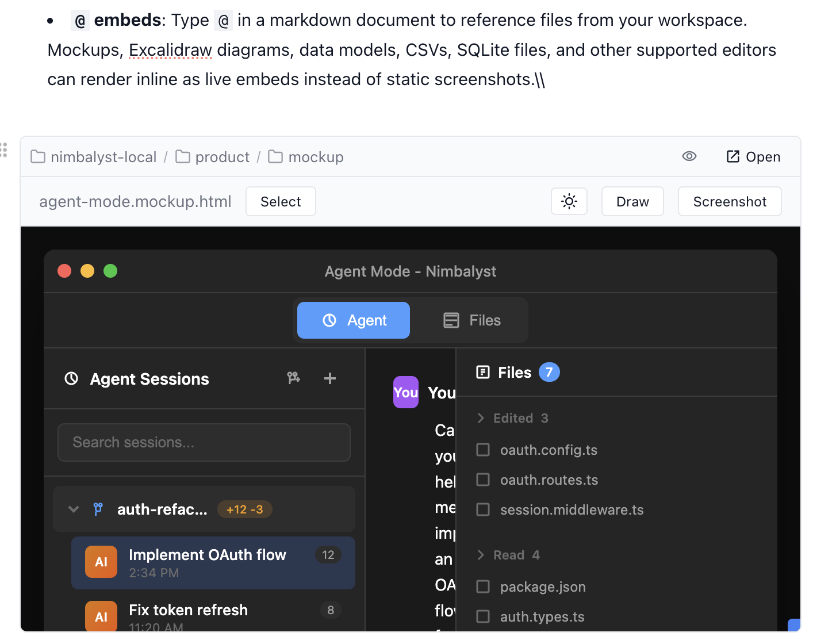Check the auth.types.ts checkbox
The image size is (813, 644).
483,616
